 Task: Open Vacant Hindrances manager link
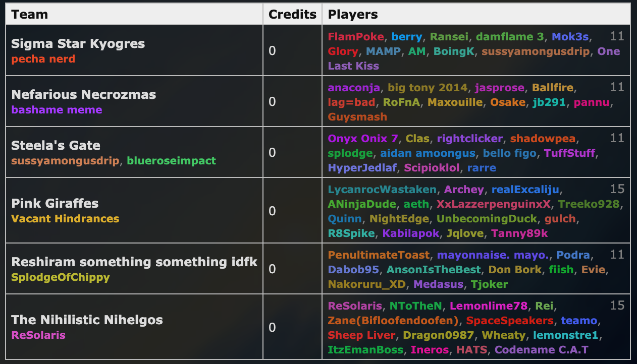tap(65, 219)
